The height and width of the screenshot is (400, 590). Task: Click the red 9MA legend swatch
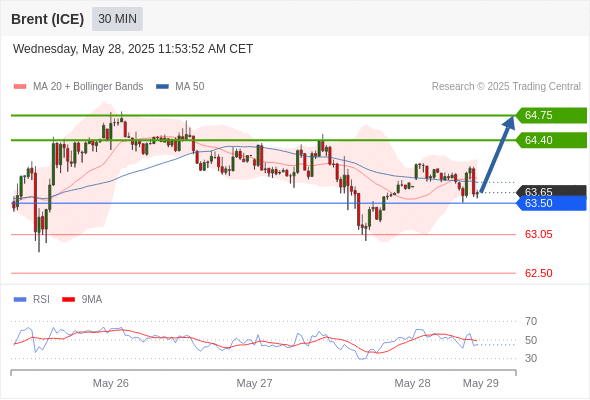[68, 300]
